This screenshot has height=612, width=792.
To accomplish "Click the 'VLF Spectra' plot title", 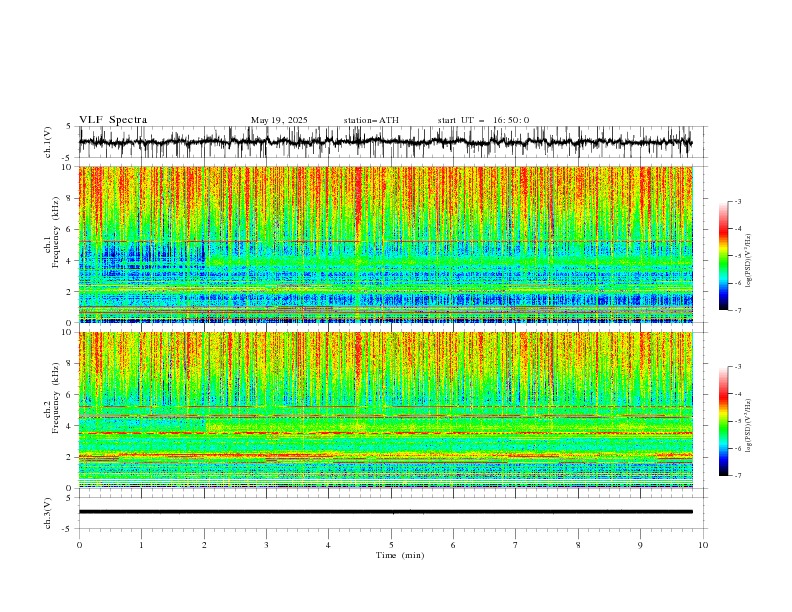I will tap(113, 120).
